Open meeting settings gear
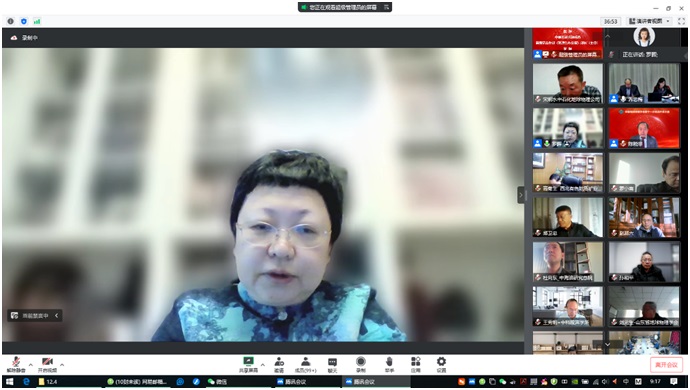This screenshot has height=390, width=690. [441, 364]
